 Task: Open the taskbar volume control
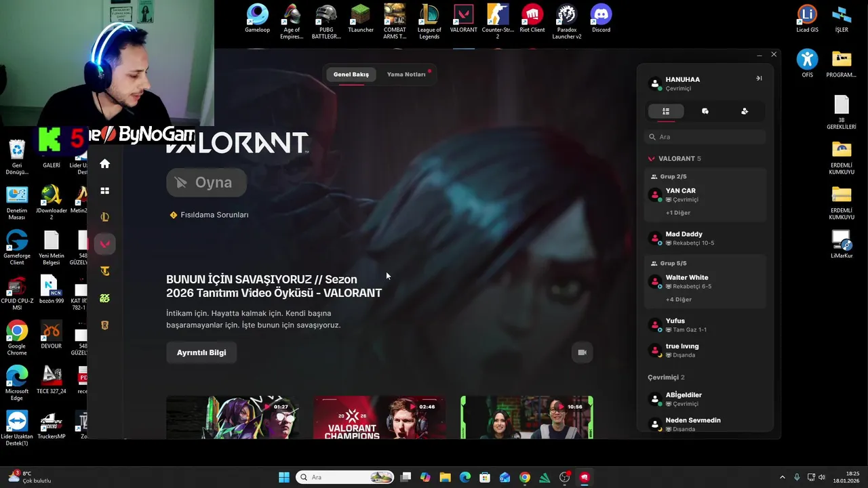click(822, 477)
